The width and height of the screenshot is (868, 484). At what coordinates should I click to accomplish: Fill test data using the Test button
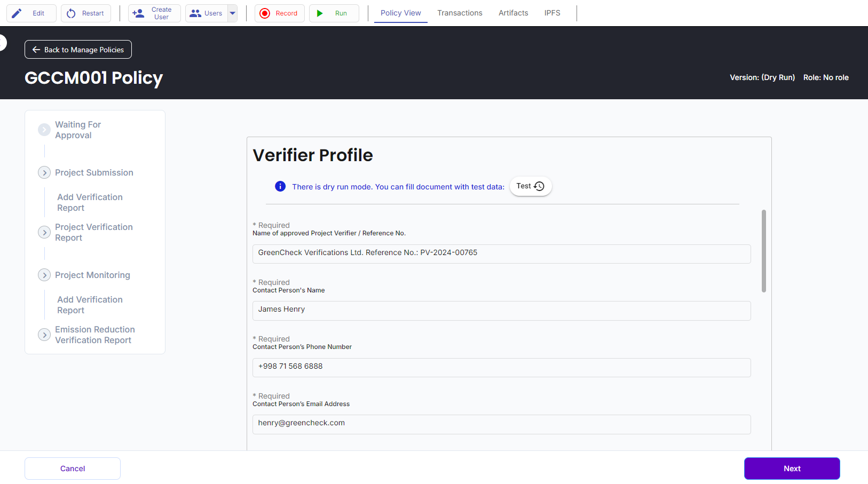pos(530,186)
